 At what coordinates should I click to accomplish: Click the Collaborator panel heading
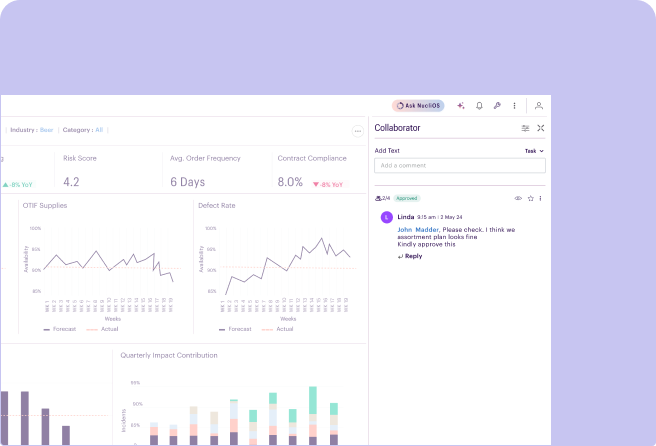tap(397, 128)
